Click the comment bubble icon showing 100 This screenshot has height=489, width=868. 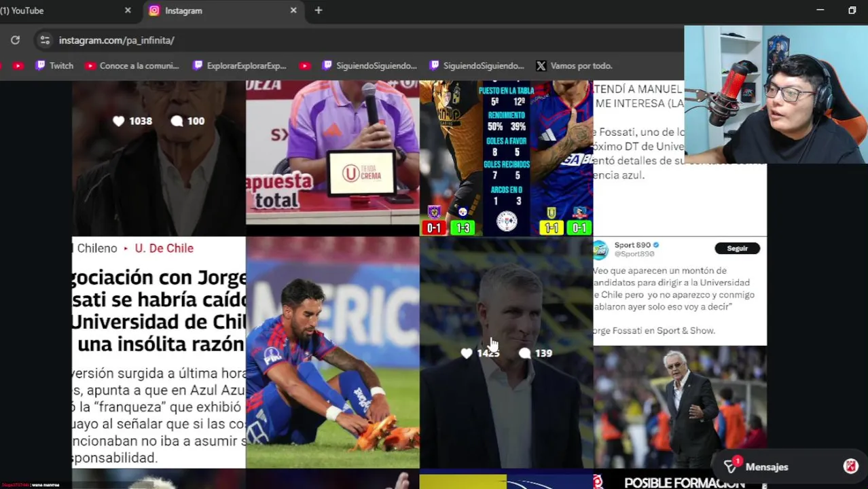pyautogui.click(x=177, y=121)
